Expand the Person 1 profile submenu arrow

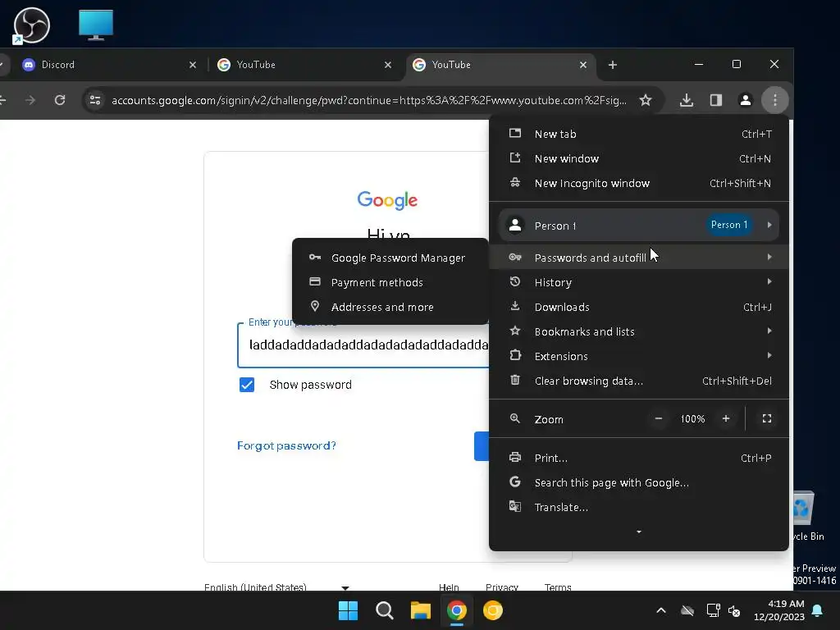[769, 225]
